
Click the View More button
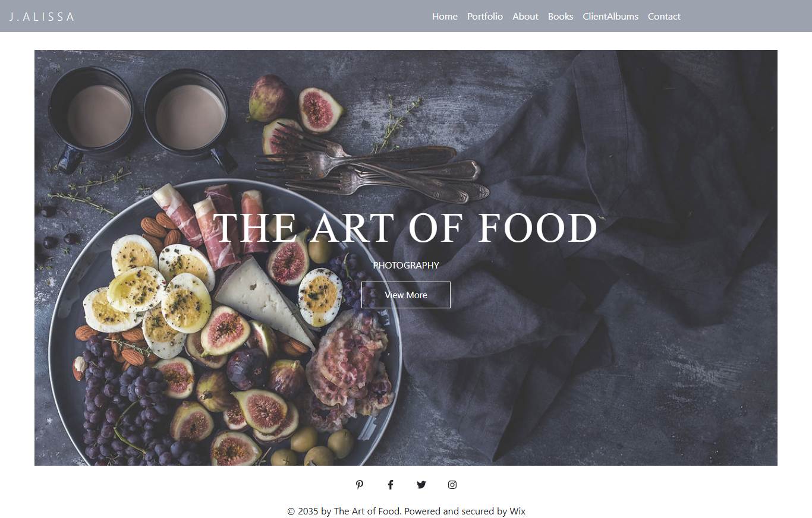click(x=406, y=295)
